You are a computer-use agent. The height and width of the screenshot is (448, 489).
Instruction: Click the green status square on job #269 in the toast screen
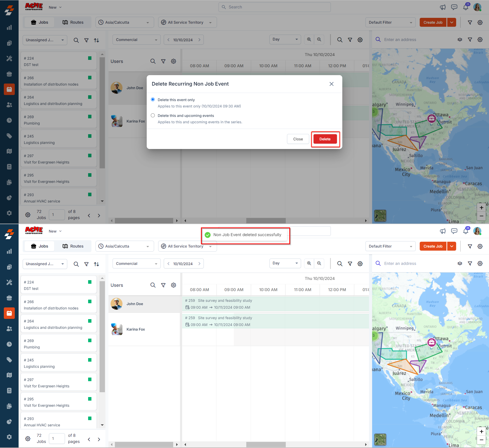pyautogui.click(x=90, y=341)
